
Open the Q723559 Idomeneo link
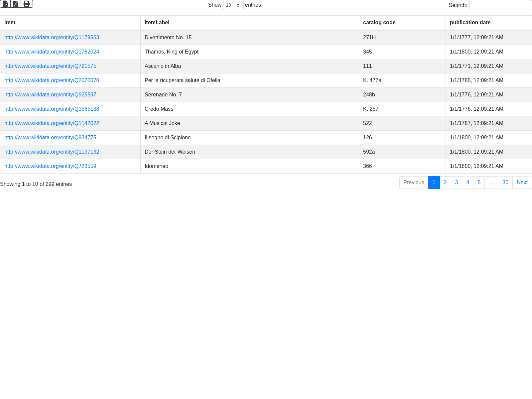coord(50,166)
